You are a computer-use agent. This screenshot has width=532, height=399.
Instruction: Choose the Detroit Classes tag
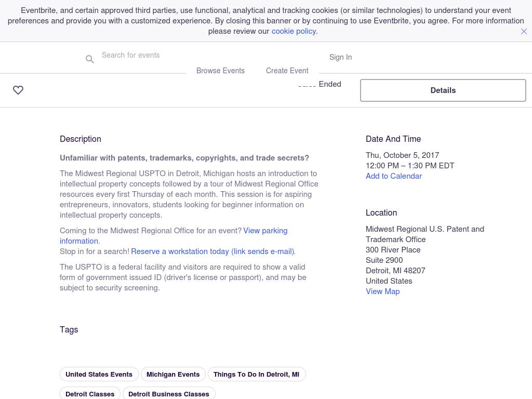point(90,394)
